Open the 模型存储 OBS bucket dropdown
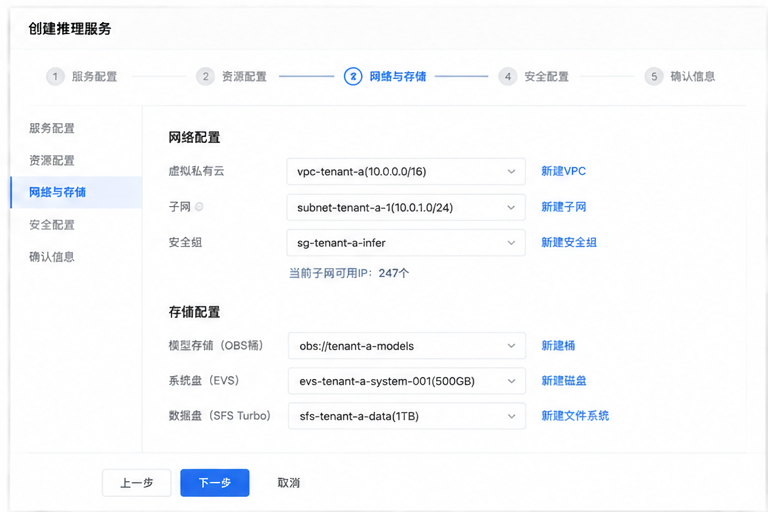Screen dimensions: 768x512 407,346
